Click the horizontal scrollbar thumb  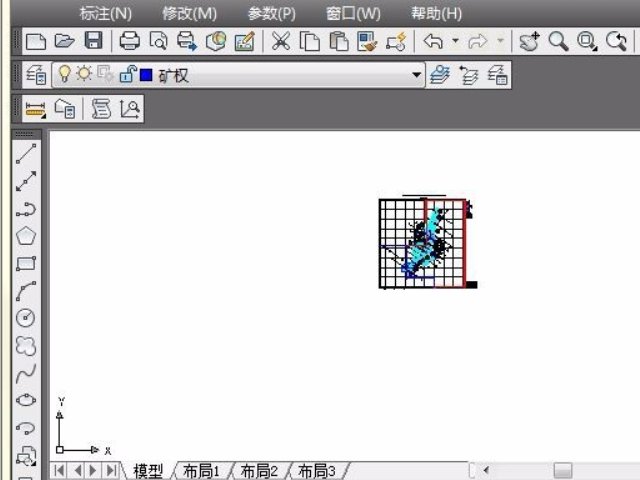(563, 470)
